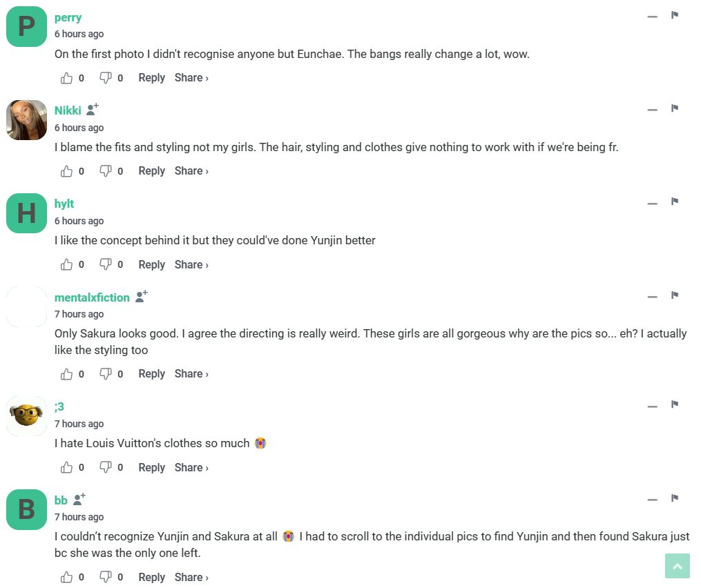Image resolution: width=701 pixels, height=588 pixels.
Task: Report bb's comment with the flag icon
Action: (x=675, y=498)
